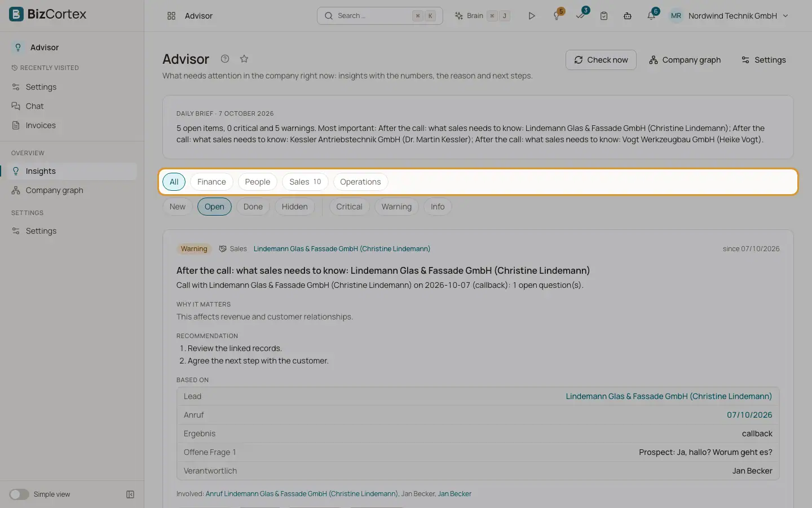Open Invoices in the sidebar
This screenshot has height=508, width=812.
72,125
